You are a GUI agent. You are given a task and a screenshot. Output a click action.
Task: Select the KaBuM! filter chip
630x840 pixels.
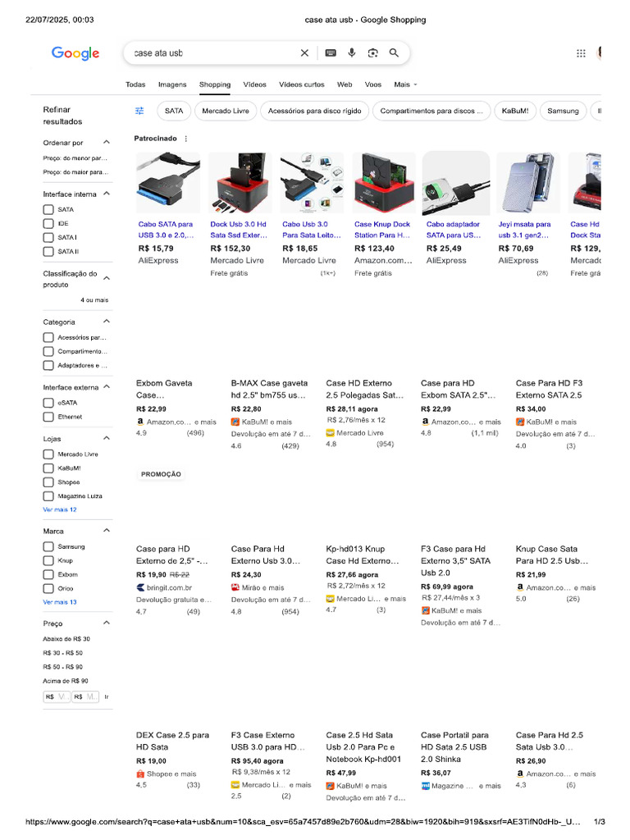point(515,111)
